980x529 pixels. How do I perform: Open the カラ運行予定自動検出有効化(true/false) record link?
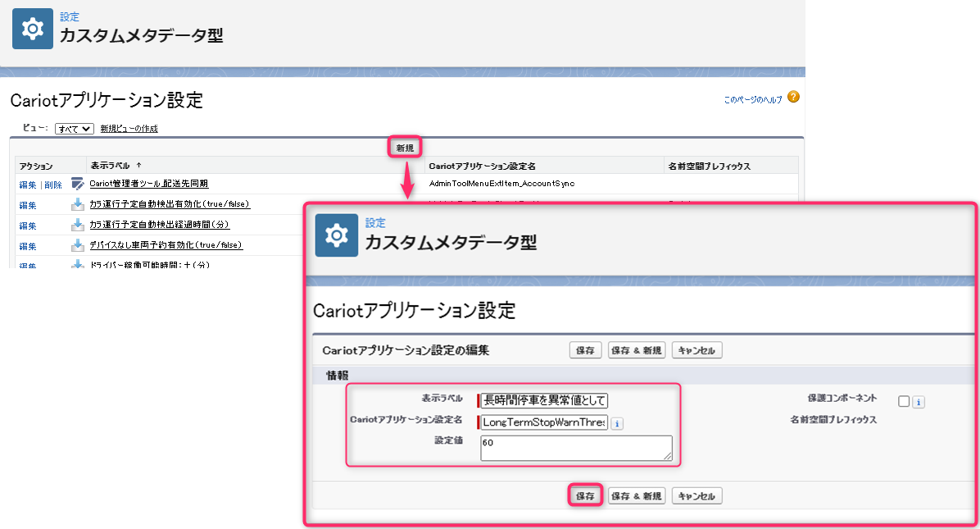(x=170, y=204)
